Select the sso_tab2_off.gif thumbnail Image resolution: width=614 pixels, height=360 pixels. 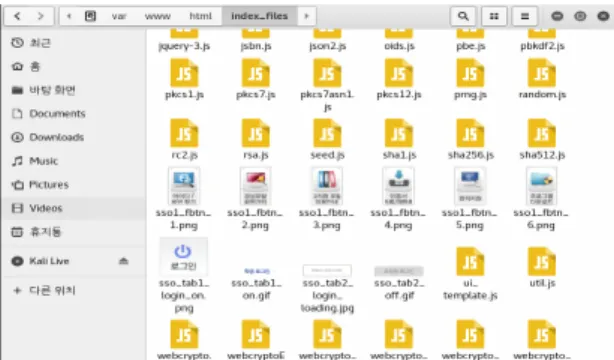399,271
